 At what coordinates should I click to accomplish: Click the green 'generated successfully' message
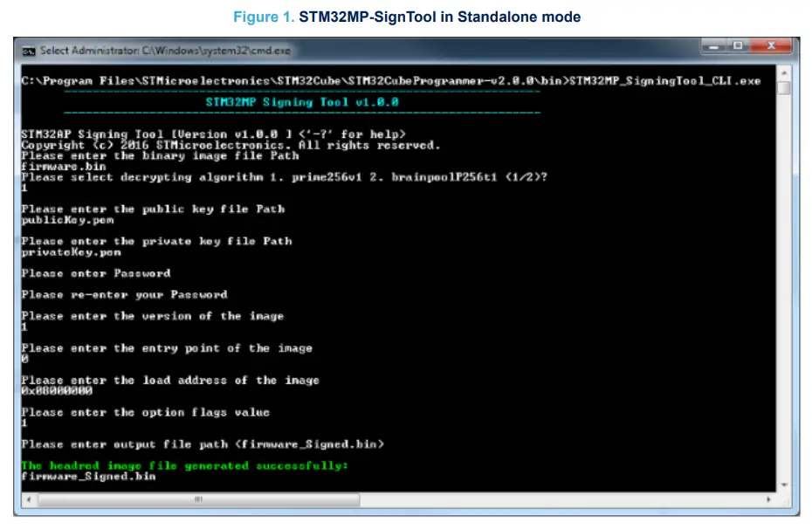click(185, 465)
